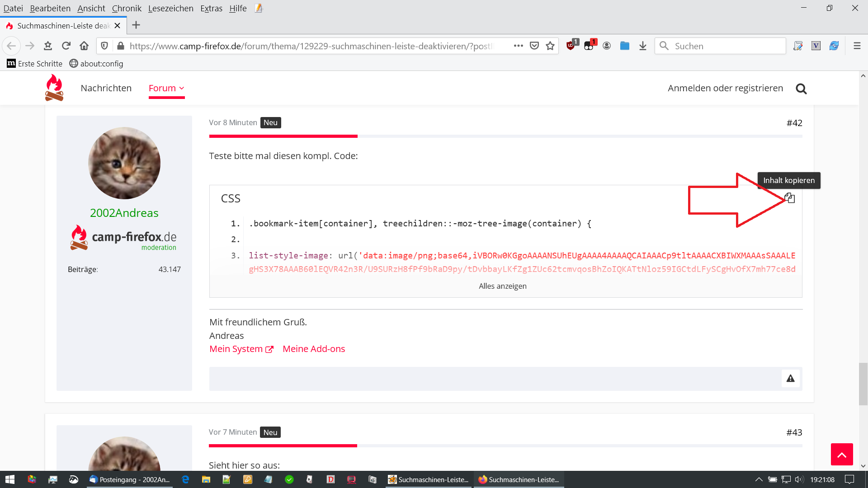The image size is (868, 488).
Task: Click Anmelden oder registrieren link
Action: click(725, 88)
